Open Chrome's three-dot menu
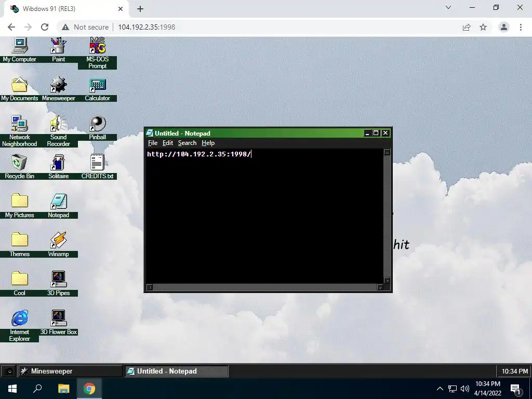 pyautogui.click(x=521, y=27)
